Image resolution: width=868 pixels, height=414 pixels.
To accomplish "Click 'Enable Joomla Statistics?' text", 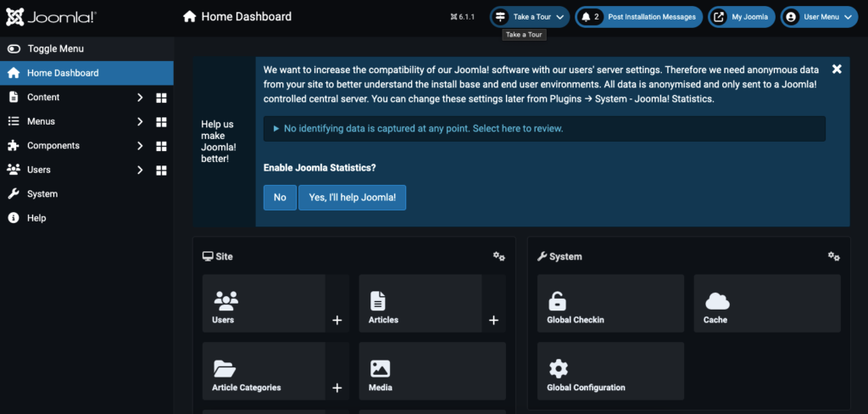I will [320, 167].
